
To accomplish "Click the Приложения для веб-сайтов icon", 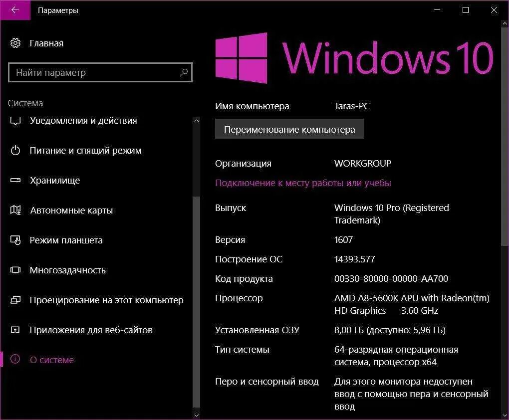I will (15, 330).
